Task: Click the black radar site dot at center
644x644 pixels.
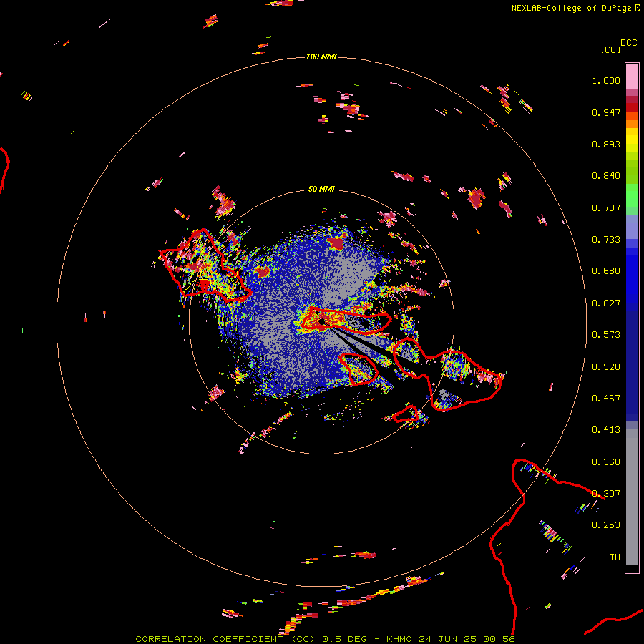Action: [321, 321]
